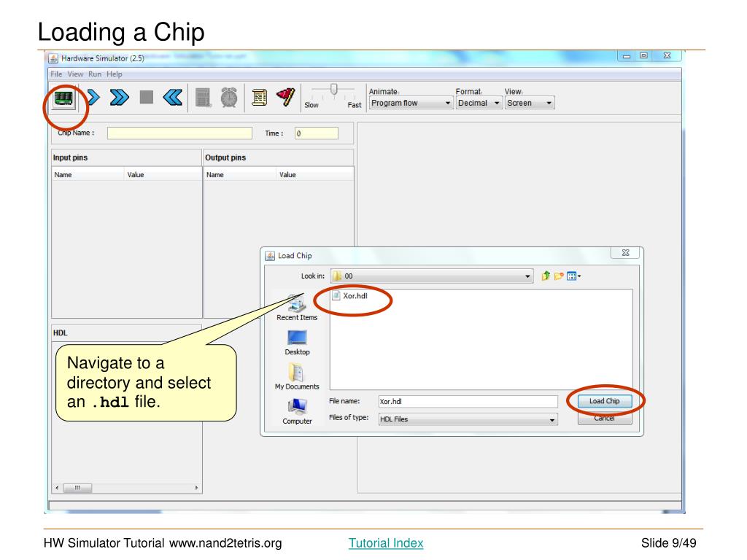Click the Input pins Name column header
Image resolution: width=747 pixels, height=560 pixels.
[88, 175]
